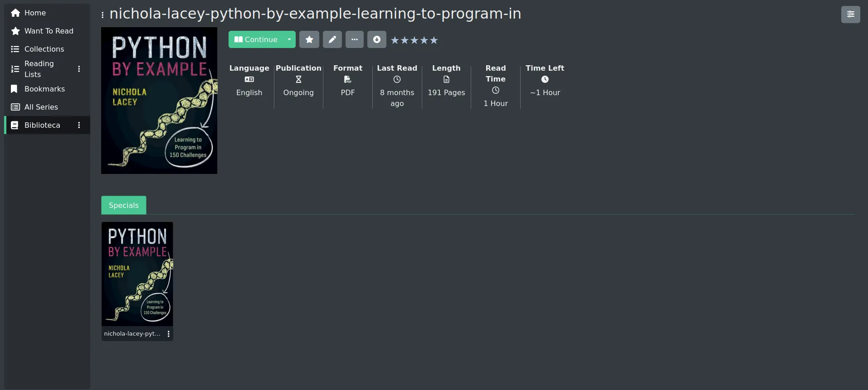Open the Want To Read list
The image size is (868, 390).
[49, 31]
